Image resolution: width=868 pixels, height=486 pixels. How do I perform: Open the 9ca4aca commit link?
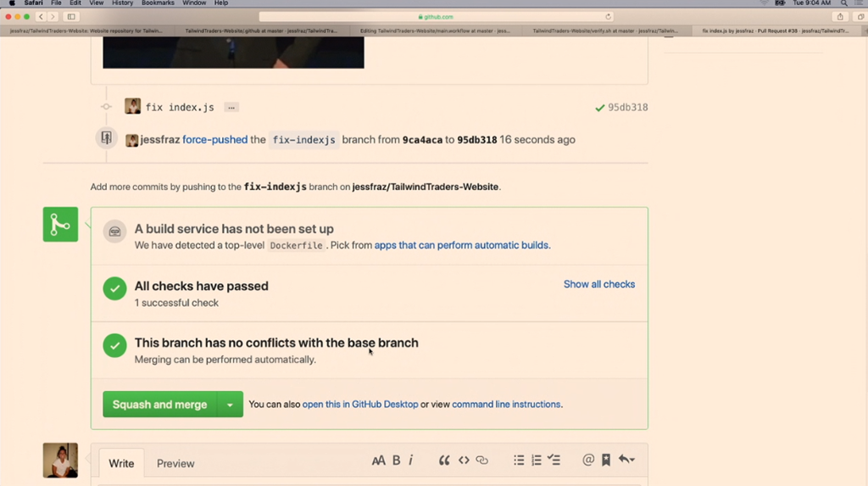coord(422,140)
